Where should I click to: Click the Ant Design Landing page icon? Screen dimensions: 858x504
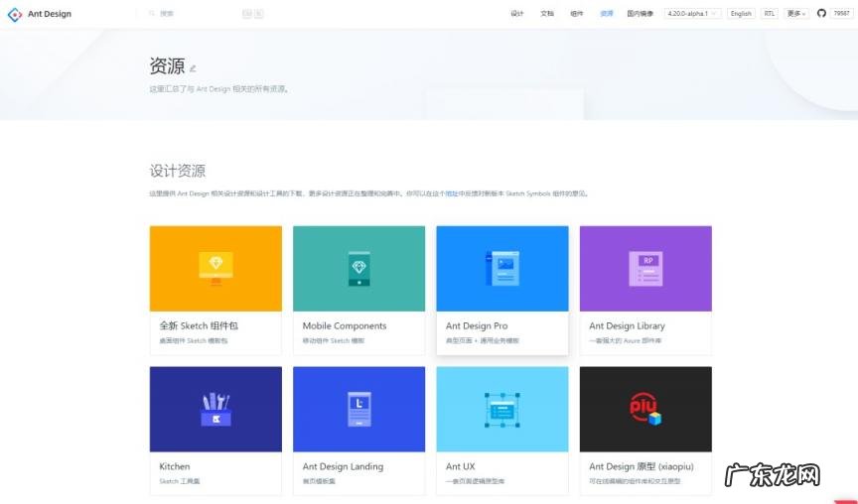click(x=358, y=409)
